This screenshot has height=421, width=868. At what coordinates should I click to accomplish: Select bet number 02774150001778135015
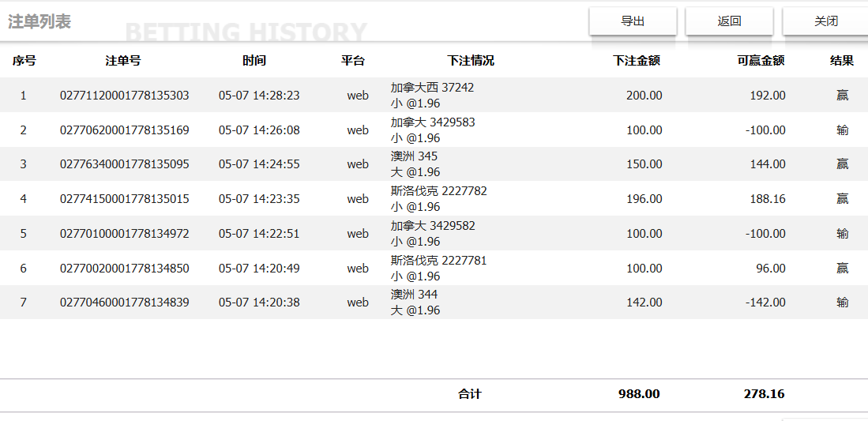[125, 199]
